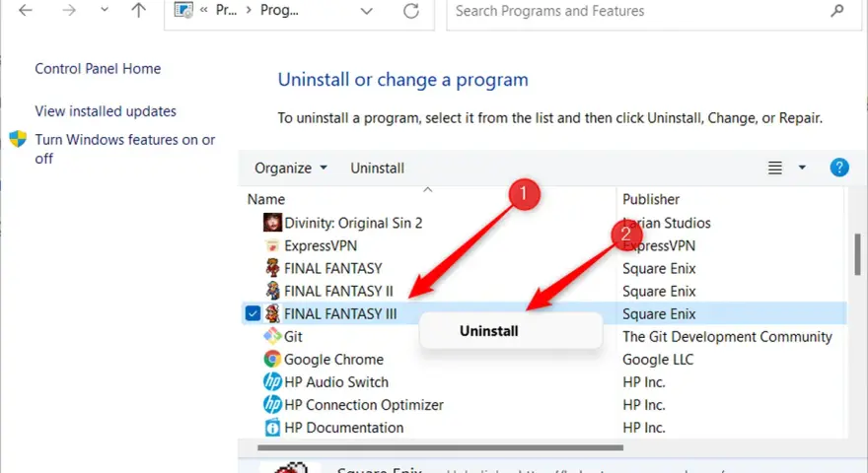Click the HP Audio Switch icon
The width and height of the screenshot is (868, 473).
pos(272,381)
